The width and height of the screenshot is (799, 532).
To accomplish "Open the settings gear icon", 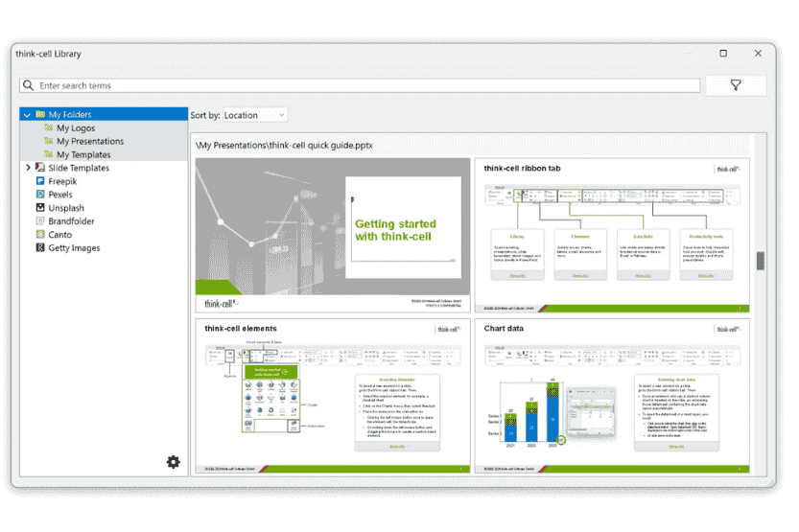I will coord(173,462).
